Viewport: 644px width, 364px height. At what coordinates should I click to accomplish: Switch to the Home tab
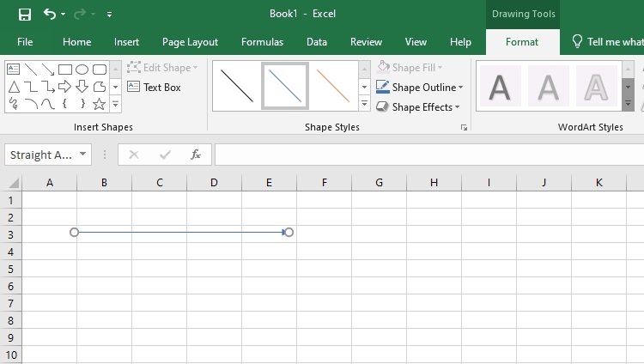tap(76, 42)
